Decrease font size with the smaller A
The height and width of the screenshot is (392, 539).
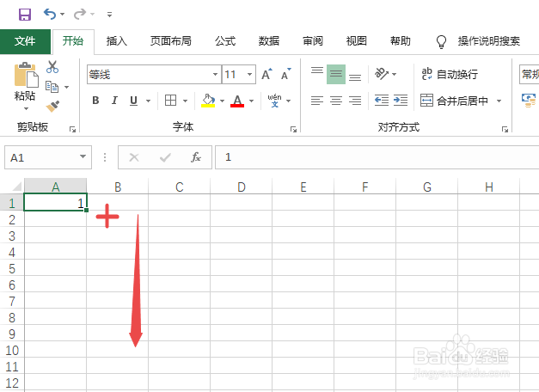pos(286,74)
